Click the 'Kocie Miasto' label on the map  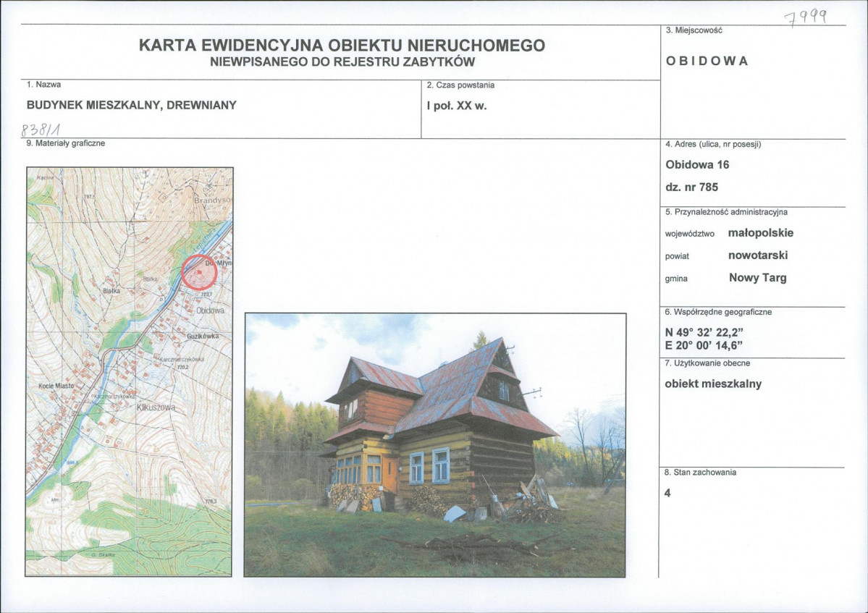click(56, 386)
